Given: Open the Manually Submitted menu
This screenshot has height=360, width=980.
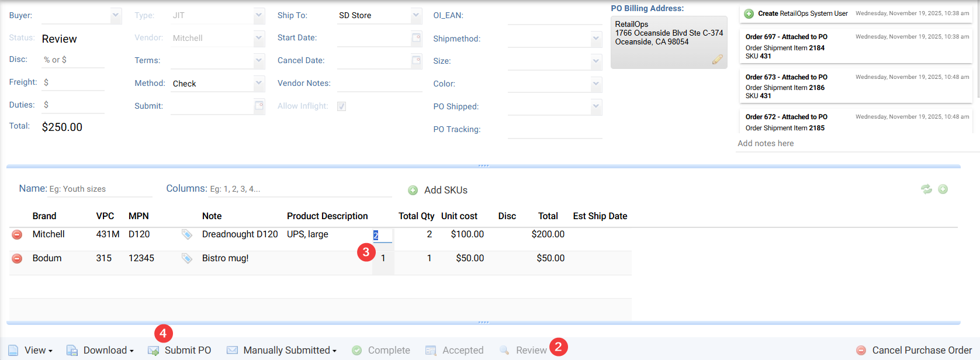Looking at the screenshot, I should pyautogui.click(x=282, y=350).
